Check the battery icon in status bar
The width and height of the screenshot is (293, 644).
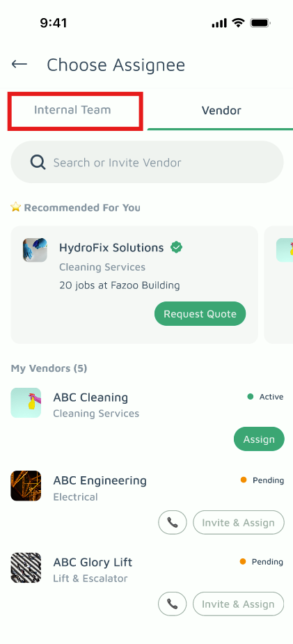(260, 23)
